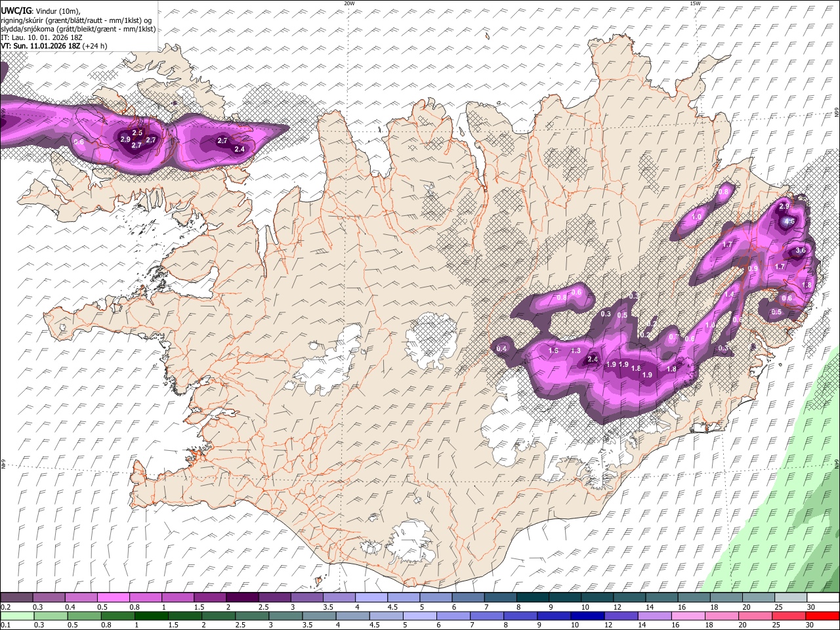Select the darkest green lower swatch between 1 and 1.5
840x630 pixels.
152,616
